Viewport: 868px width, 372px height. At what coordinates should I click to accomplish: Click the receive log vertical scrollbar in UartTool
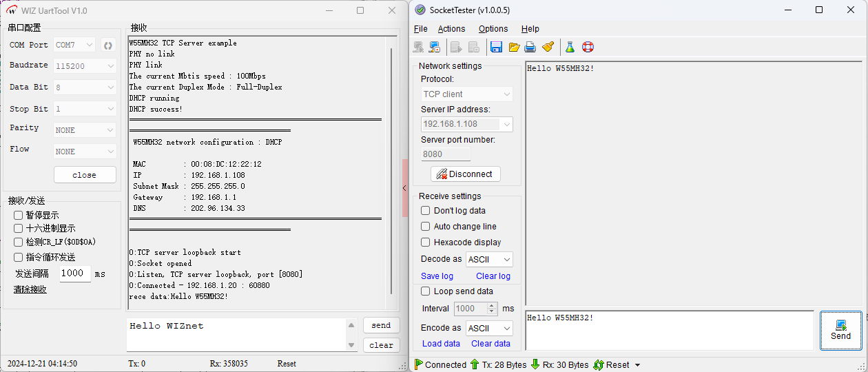point(391,172)
